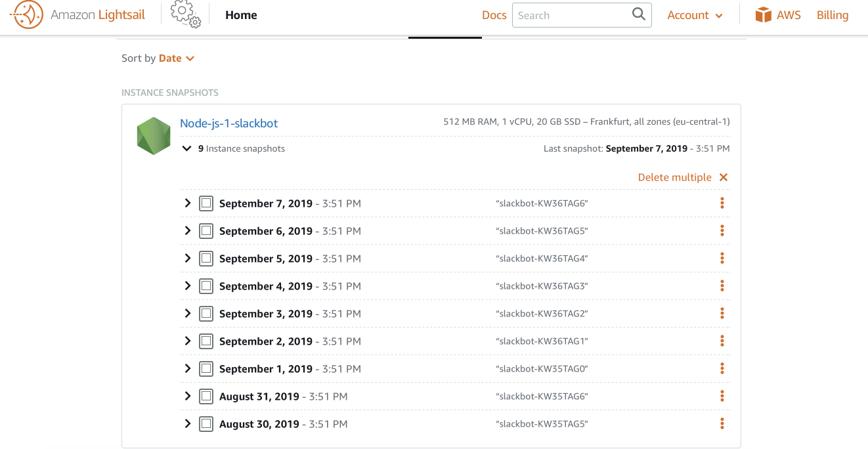
Task: Check the September 1, 2019 snapshot checkbox
Action: click(x=206, y=369)
